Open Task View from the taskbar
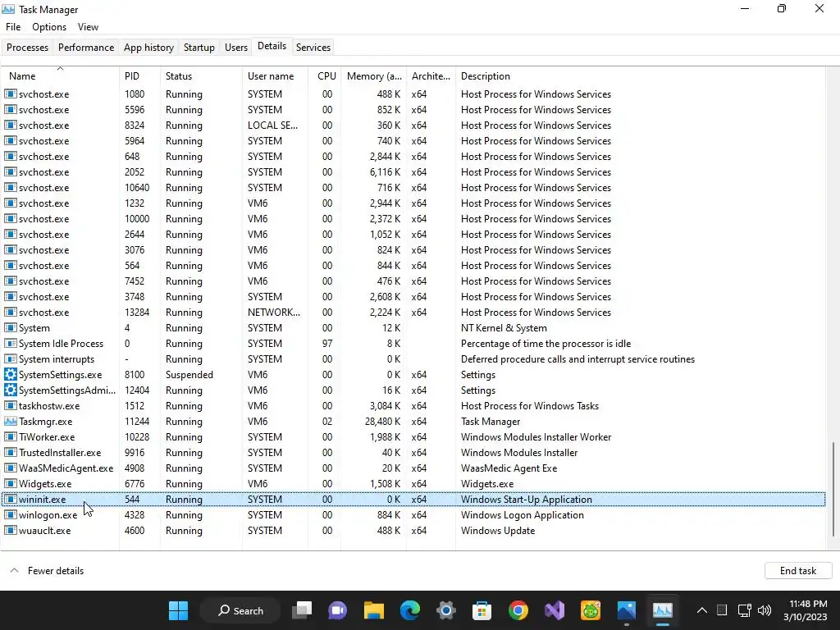840x630 pixels. point(302,610)
